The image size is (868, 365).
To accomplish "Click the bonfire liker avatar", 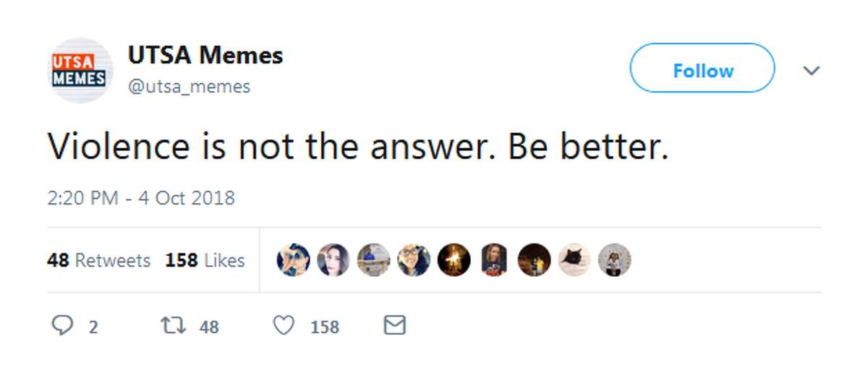I will tap(454, 260).
